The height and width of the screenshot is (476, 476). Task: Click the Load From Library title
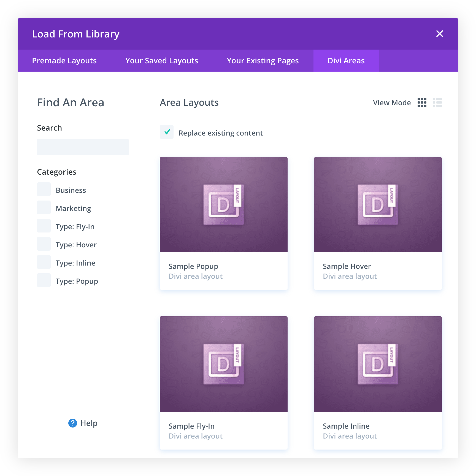point(76,34)
